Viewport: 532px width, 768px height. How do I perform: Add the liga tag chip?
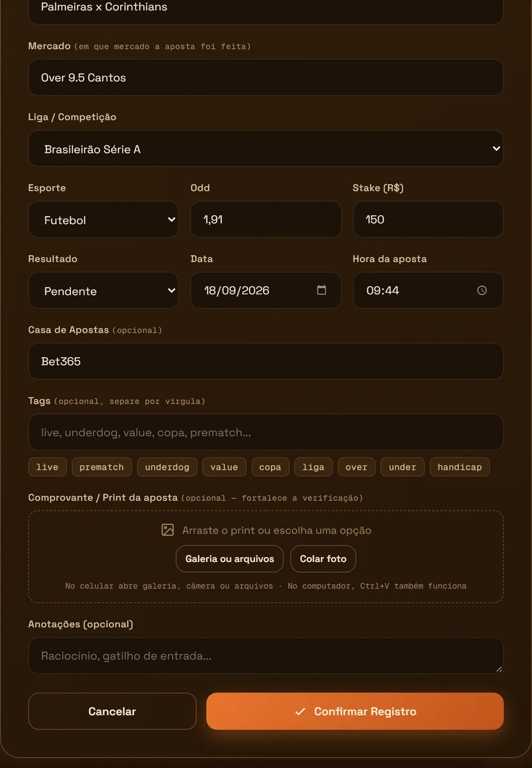pyautogui.click(x=313, y=467)
